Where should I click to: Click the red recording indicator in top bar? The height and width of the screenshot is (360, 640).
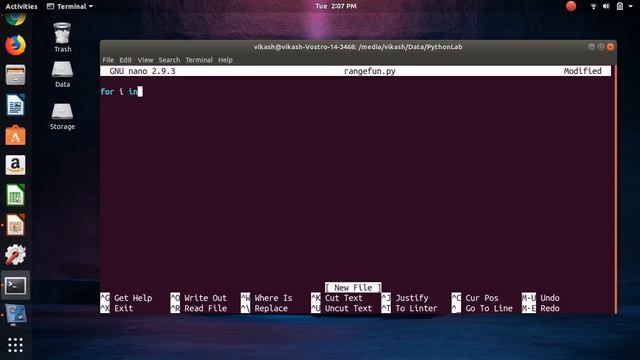point(571,6)
